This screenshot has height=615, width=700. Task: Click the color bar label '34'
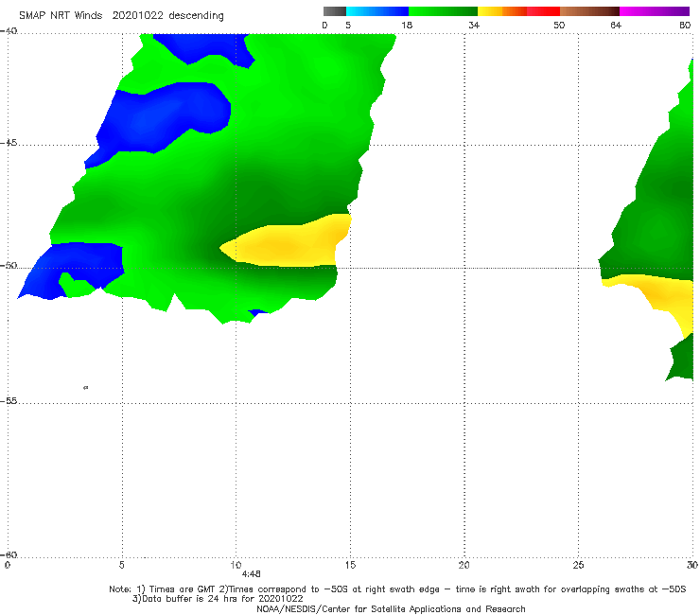pos(474,25)
